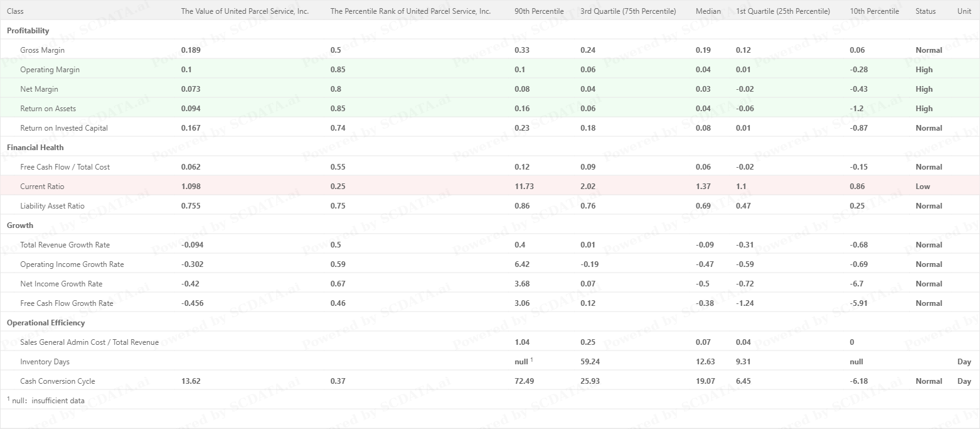
Task: Click the Net Income Growth Rate label
Action: [61, 284]
